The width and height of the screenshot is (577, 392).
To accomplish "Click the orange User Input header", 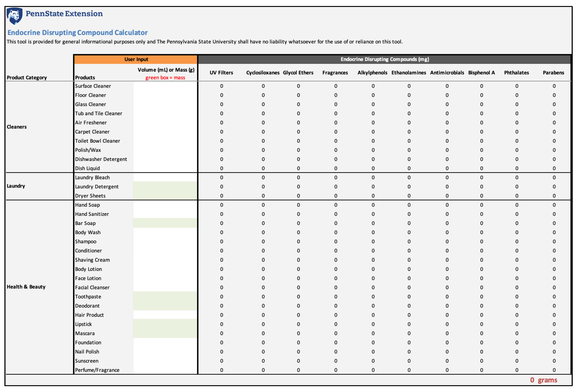I will 136,59.
